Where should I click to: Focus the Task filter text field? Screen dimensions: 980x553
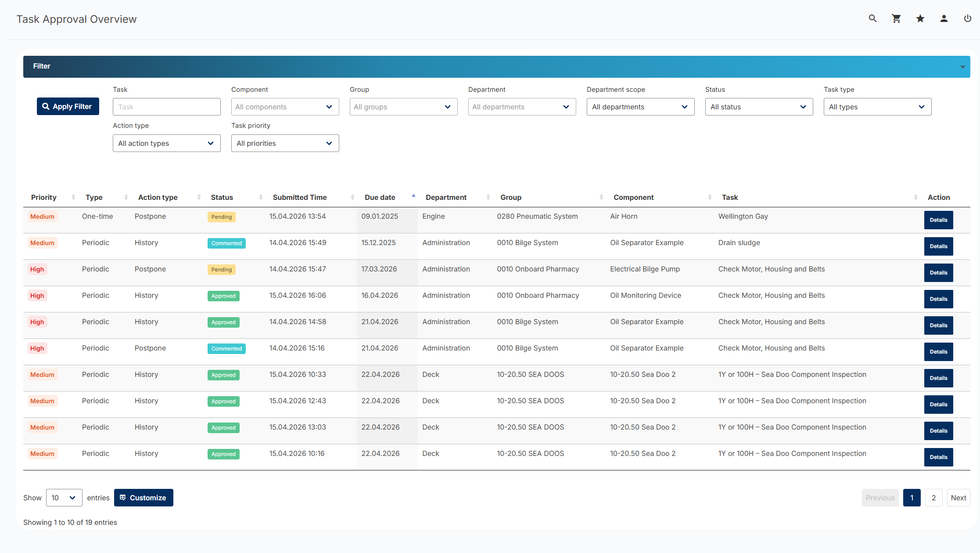pyautogui.click(x=166, y=107)
